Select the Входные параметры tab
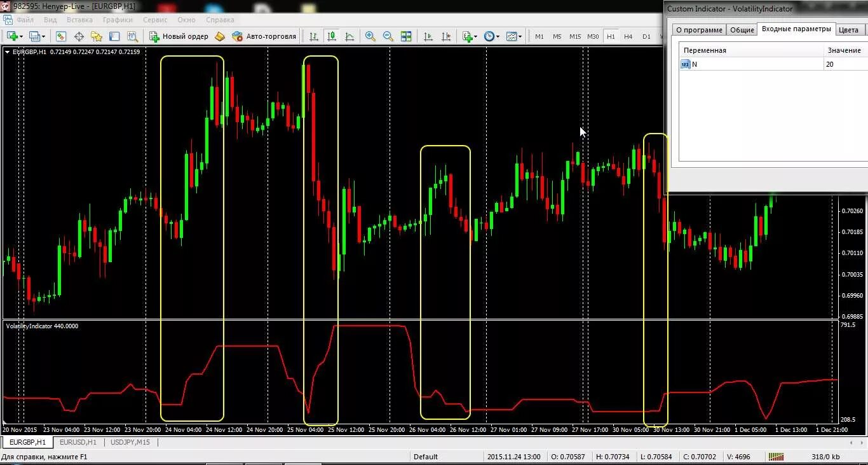The image size is (868, 465). pyautogui.click(x=796, y=29)
